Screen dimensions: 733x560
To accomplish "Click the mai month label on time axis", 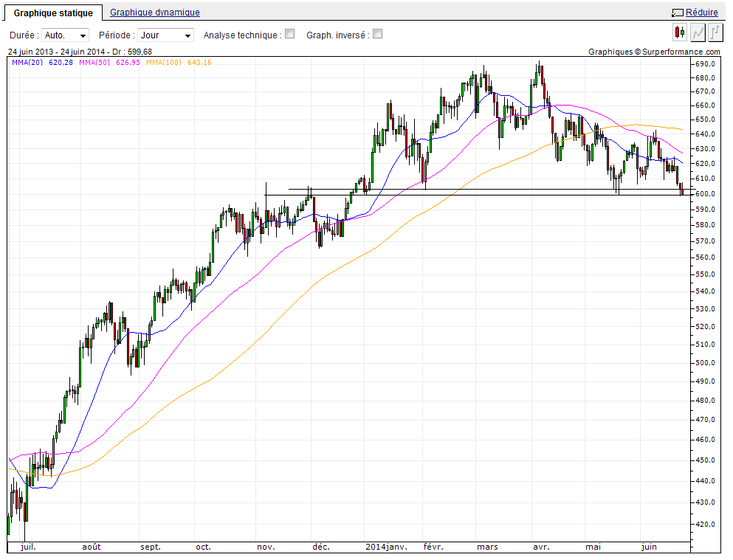I will pyautogui.click(x=593, y=547).
